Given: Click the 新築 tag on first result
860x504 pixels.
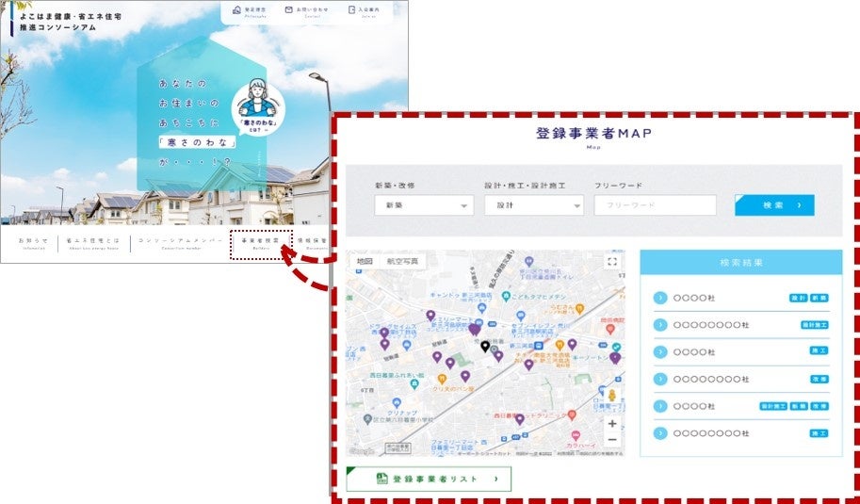Looking at the screenshot, I should pos(819,298).
